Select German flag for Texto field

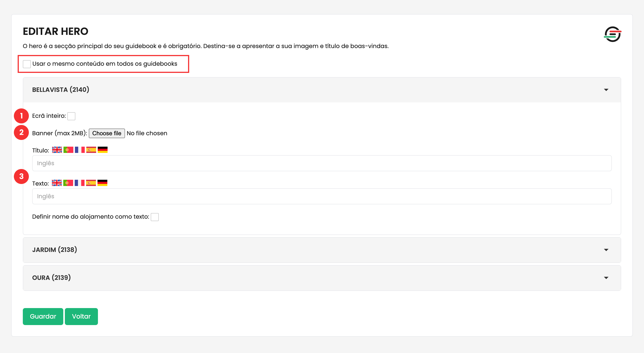102,183
